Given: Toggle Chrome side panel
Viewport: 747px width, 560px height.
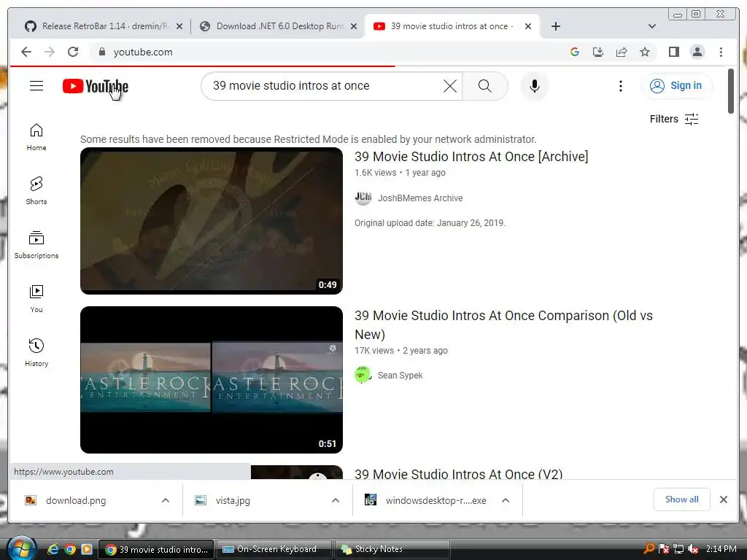Looking at the screenshot, I should click(673, 52).
